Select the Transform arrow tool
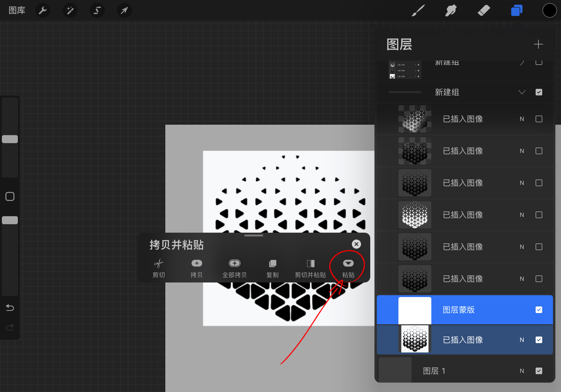Viewport: 561px width, 392px height. coord(124,10)
